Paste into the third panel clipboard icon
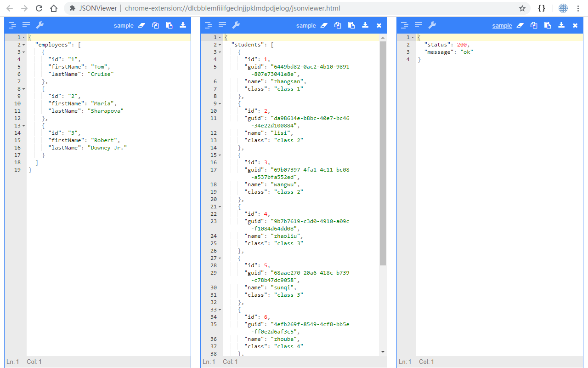588x368 pixels. 548,25
